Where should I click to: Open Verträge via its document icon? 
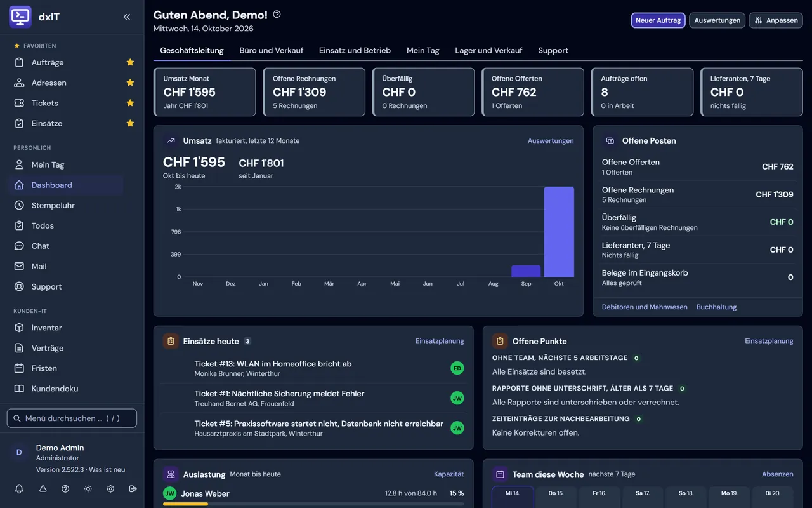pyautogui.click(x=19, y=348)
